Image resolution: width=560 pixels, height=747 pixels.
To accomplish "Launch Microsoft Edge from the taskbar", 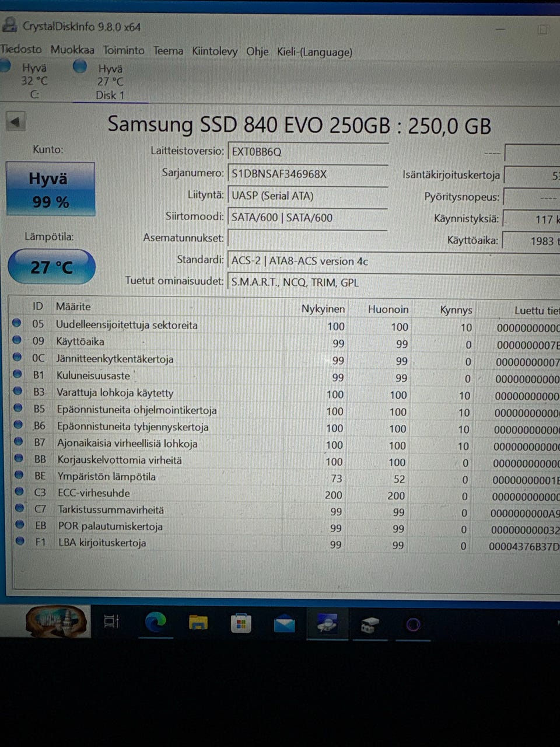I will coord(155,623).
